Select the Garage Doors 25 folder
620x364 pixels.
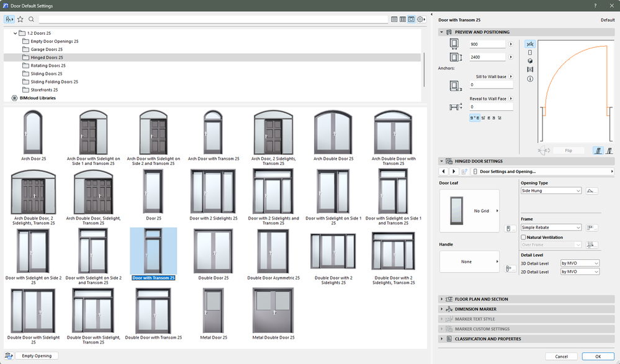pos(47,49)
